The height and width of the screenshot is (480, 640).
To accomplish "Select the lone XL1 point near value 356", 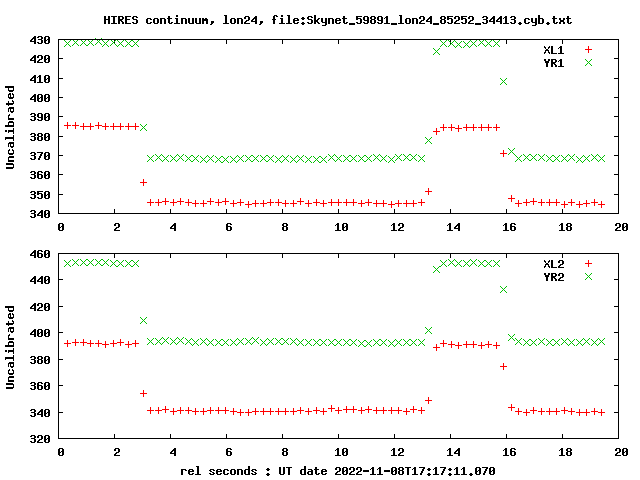I will tap(143, 182).
